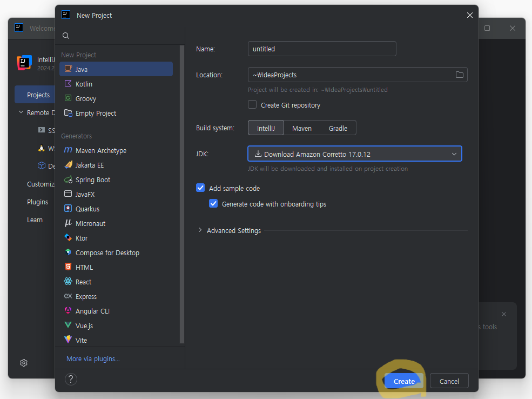Close the New Project dialog
The width and height of the screenshot is (532, 399).
[469, 15]
